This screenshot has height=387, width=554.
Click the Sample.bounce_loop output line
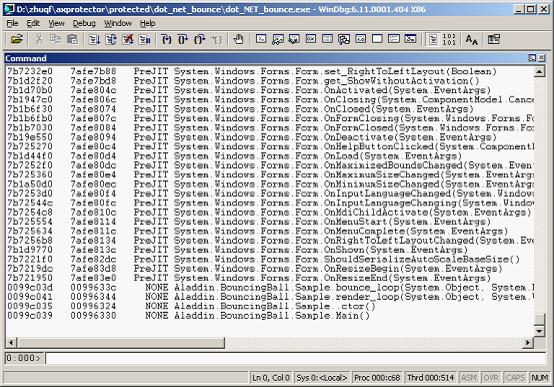[270, 287]
